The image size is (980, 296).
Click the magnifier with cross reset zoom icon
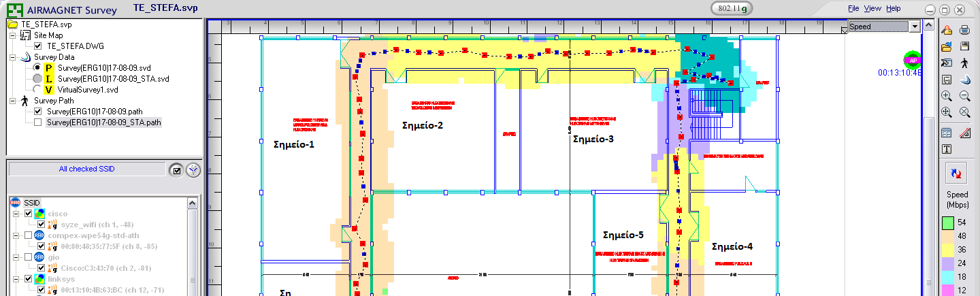pyautogui.click(x=964, y=112)
